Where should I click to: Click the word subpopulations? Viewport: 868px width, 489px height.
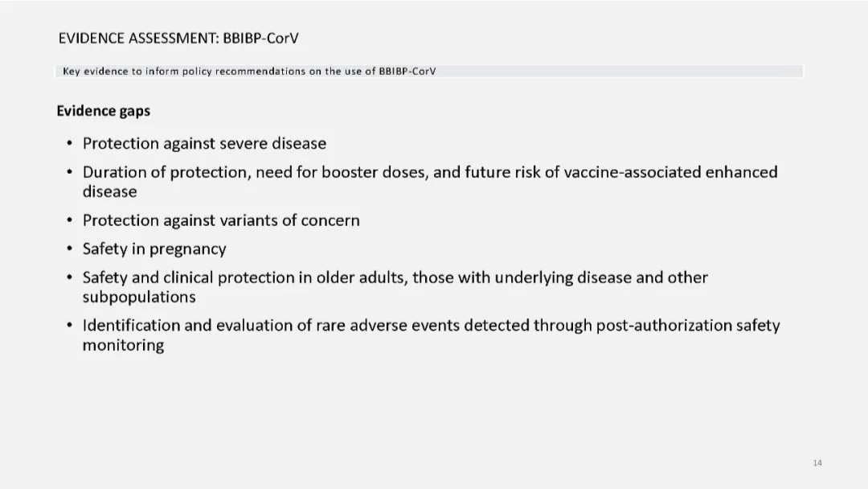139,297
